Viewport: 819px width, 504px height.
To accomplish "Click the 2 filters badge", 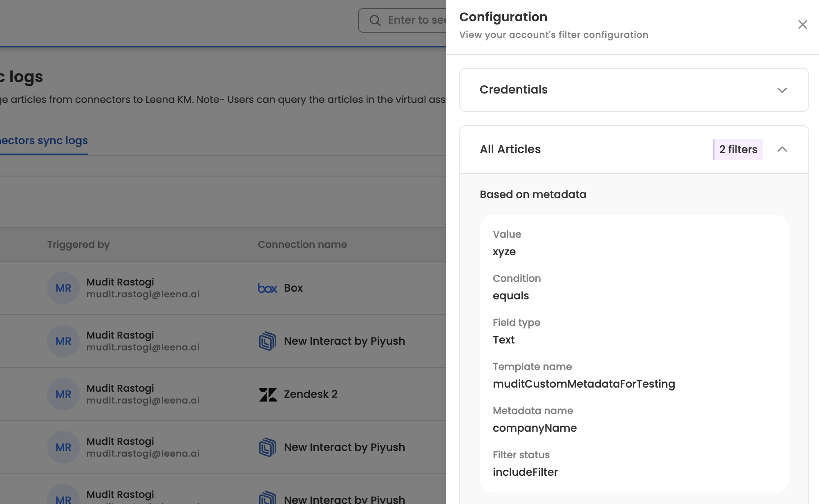I will (x=738, y=149).
